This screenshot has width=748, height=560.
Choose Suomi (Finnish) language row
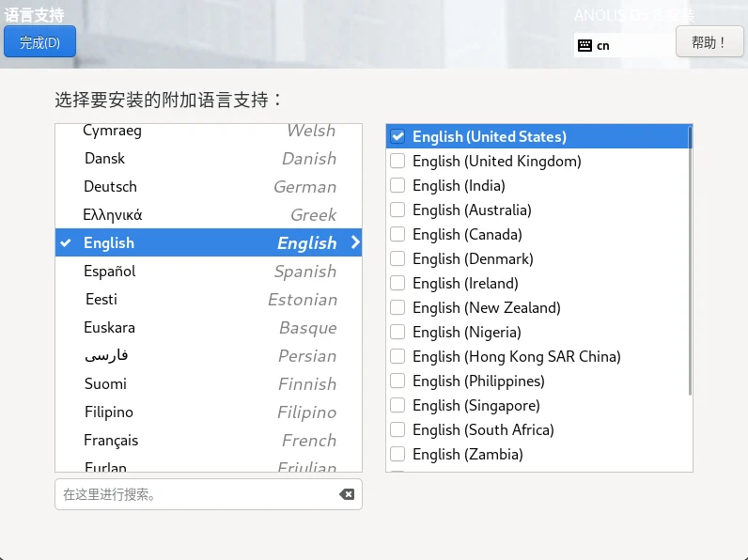pos(209,383)
